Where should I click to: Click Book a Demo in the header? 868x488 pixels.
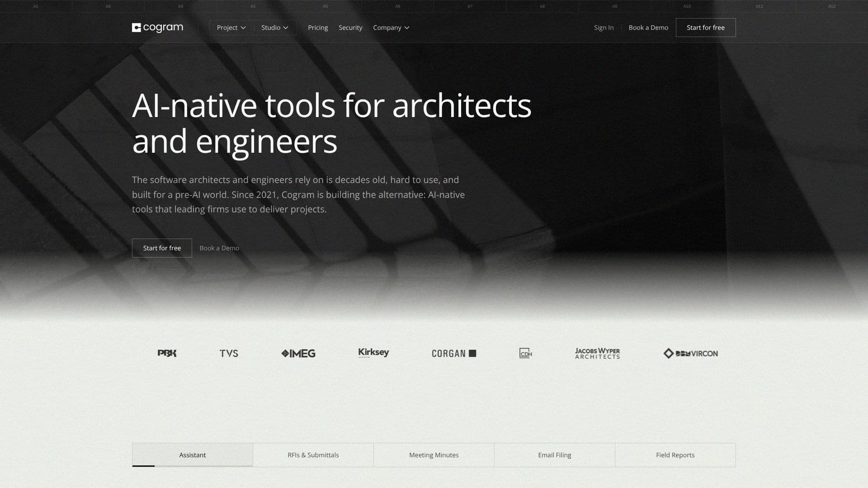tap(648, 28)
